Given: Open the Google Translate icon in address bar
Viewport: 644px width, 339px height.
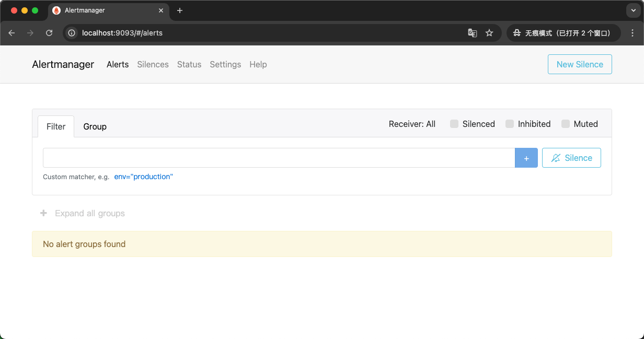Looking at the screenshot, I should [472, 32].
